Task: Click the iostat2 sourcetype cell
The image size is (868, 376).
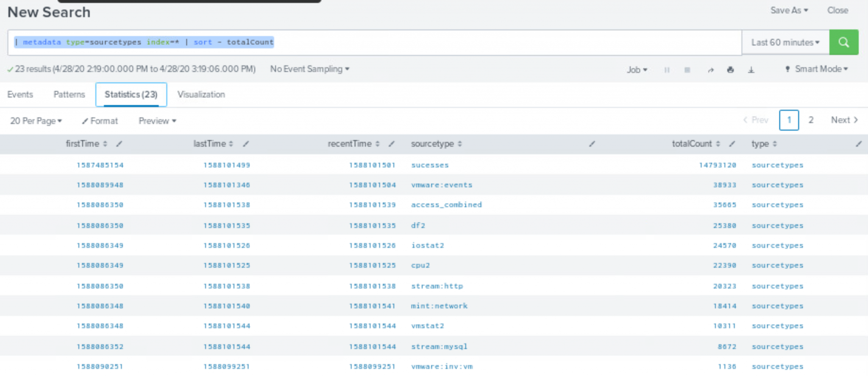Action: [x=428, y=245]
